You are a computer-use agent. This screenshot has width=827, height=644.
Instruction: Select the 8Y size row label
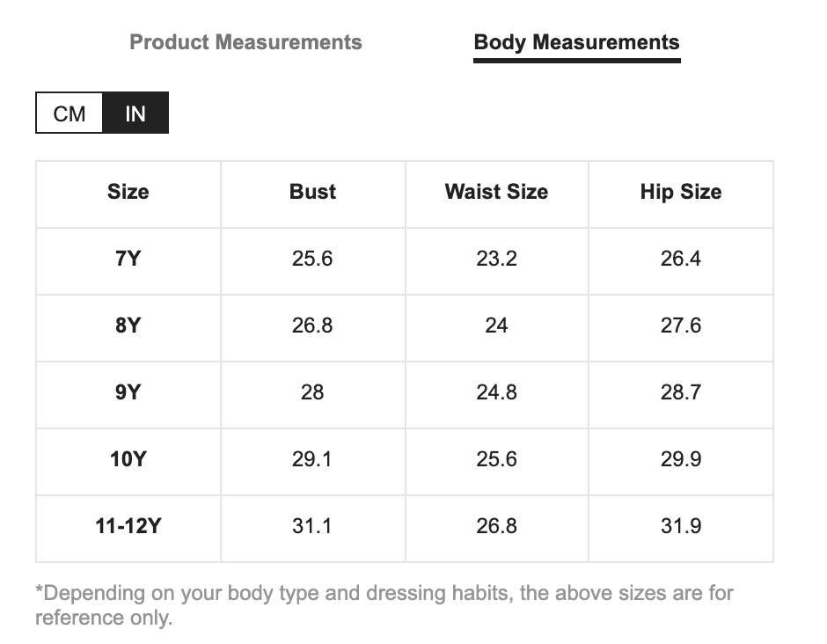(x=128, y=326)
